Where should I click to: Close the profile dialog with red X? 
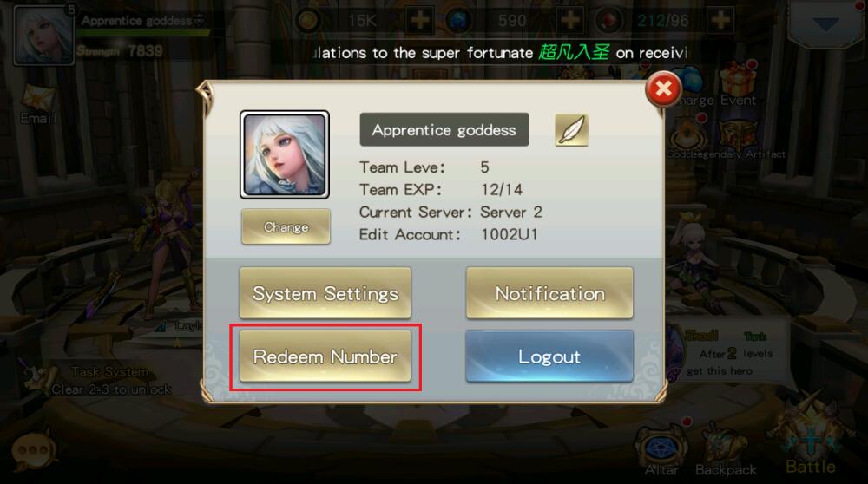click(663, 89)
